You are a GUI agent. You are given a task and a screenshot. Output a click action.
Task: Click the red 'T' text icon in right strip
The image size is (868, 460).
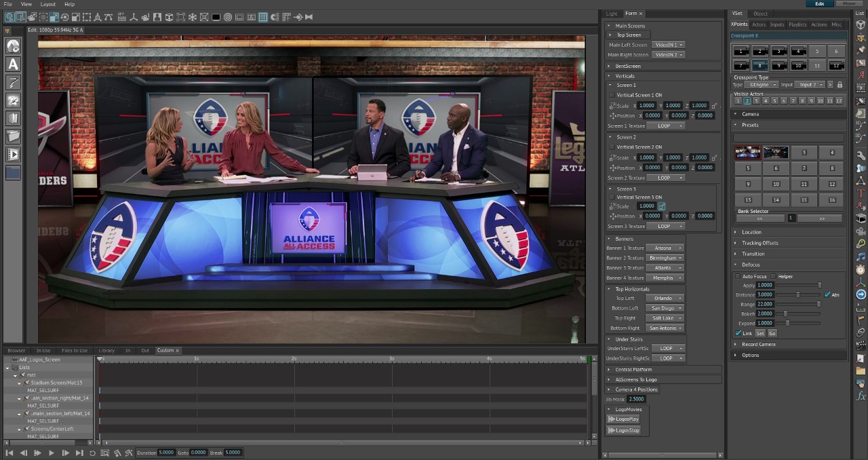861,194
